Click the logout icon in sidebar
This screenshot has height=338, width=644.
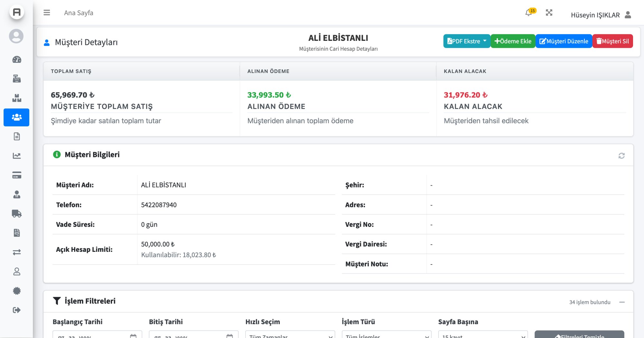point(17,310)
